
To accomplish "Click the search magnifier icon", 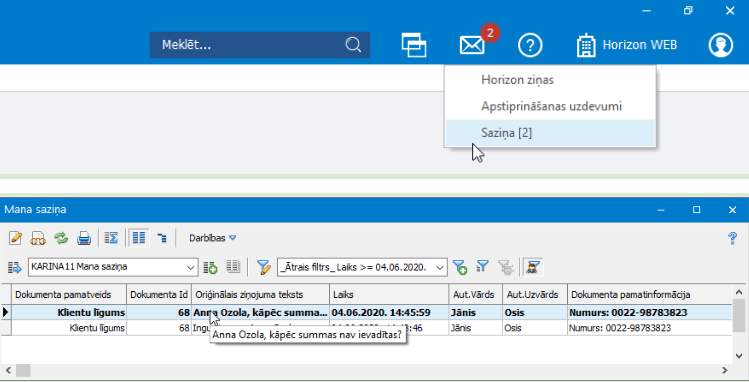I will point(353,45).
